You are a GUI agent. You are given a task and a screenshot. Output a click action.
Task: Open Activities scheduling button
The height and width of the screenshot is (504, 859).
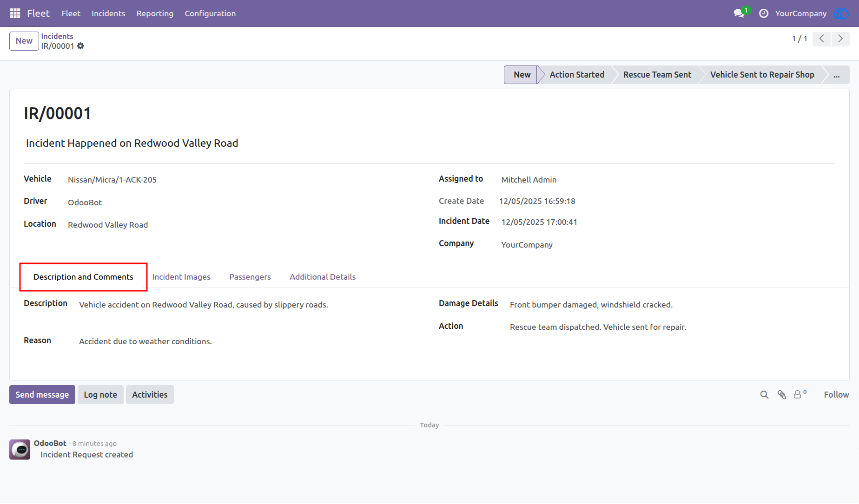tap(150, 395)
